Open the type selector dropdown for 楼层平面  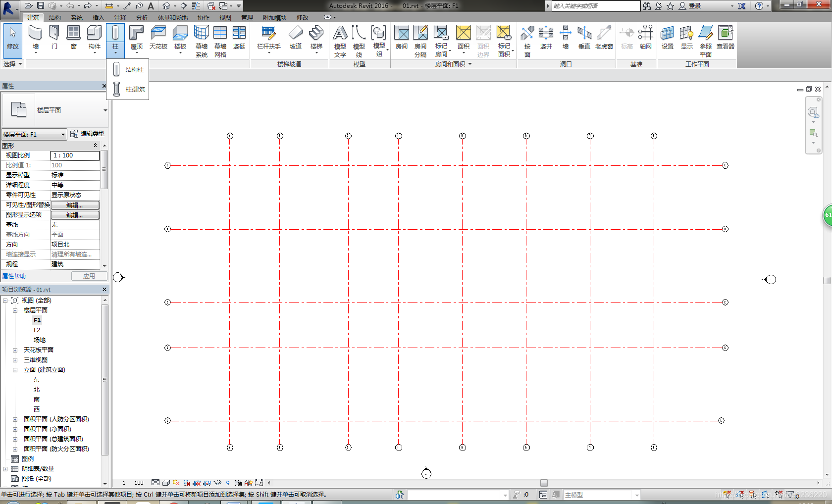105,110
